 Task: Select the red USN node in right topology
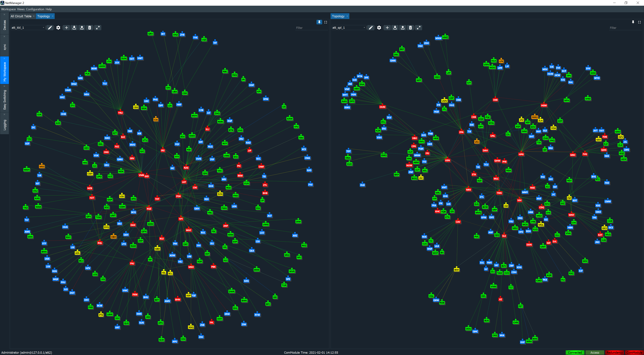(447, 160)
